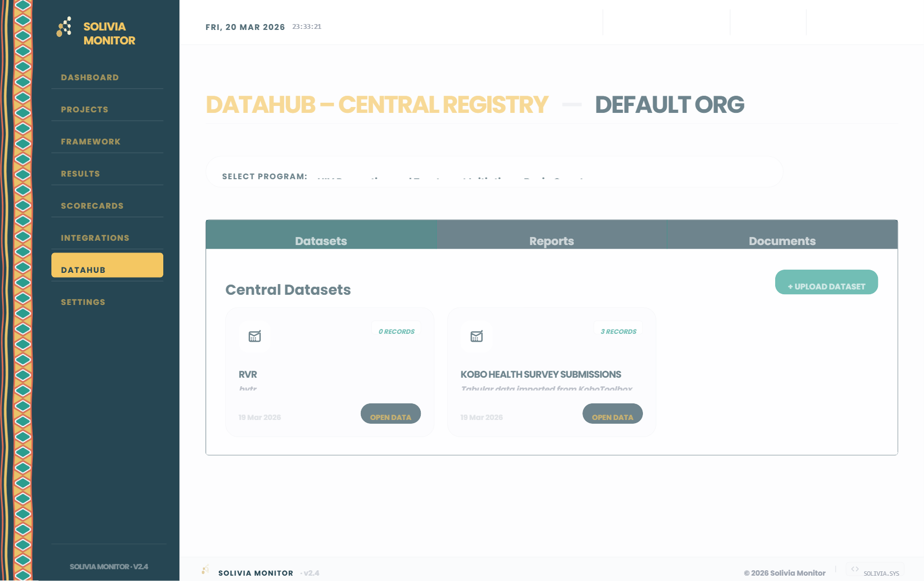Open the Framework page
924x581 pixels.
(x=90, y=141)
